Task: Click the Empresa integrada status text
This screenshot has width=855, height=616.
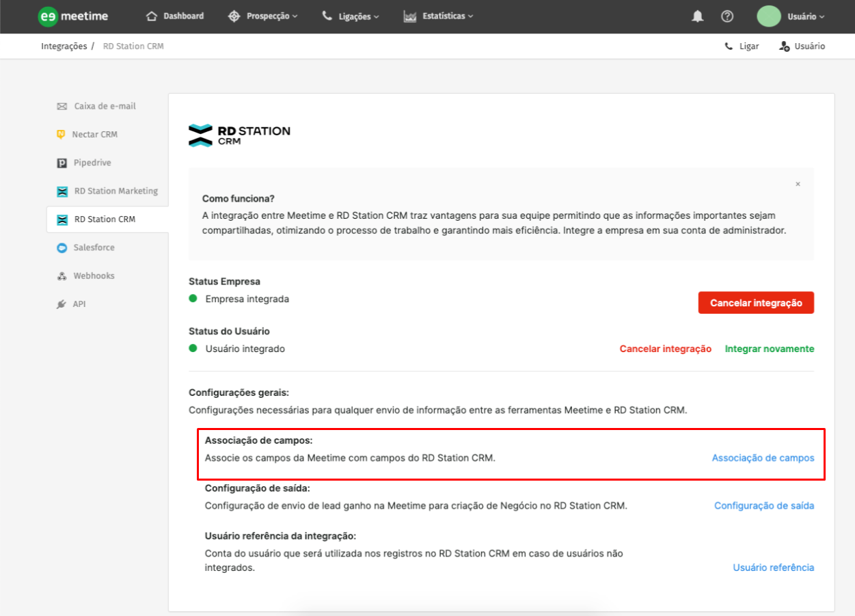Action: pos(247,299)
